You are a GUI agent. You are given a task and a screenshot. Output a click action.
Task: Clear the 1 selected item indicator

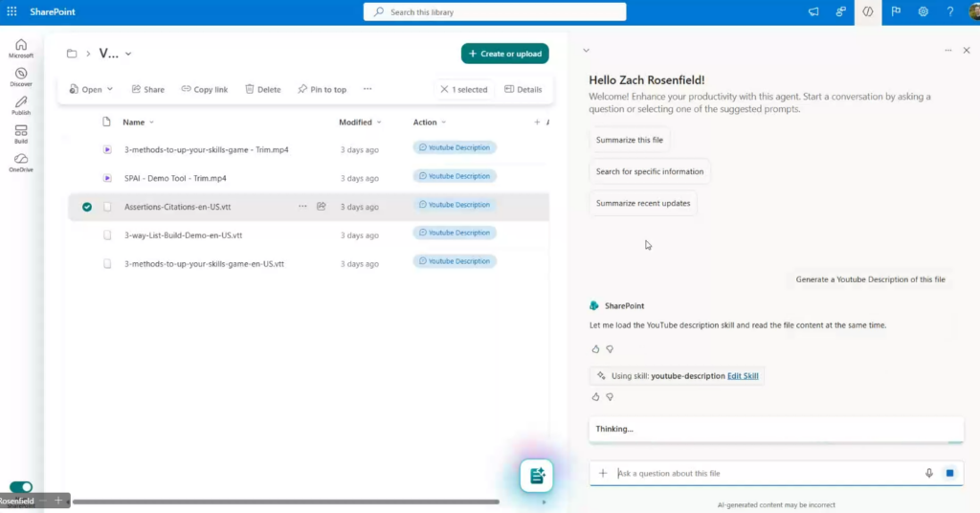coord(444,90)
